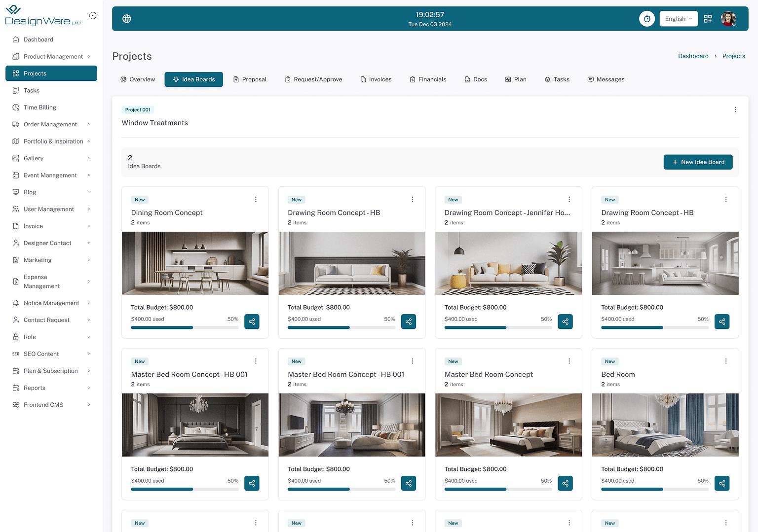Click the New Idea Board button

click(x=698, y=162)
